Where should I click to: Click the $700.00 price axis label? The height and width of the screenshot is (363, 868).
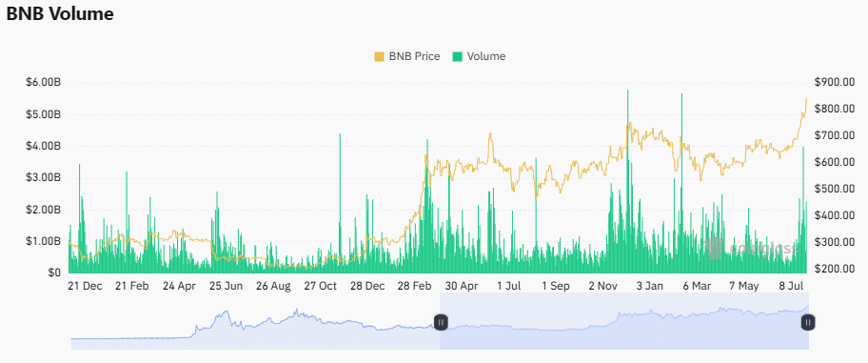point(835,136)
